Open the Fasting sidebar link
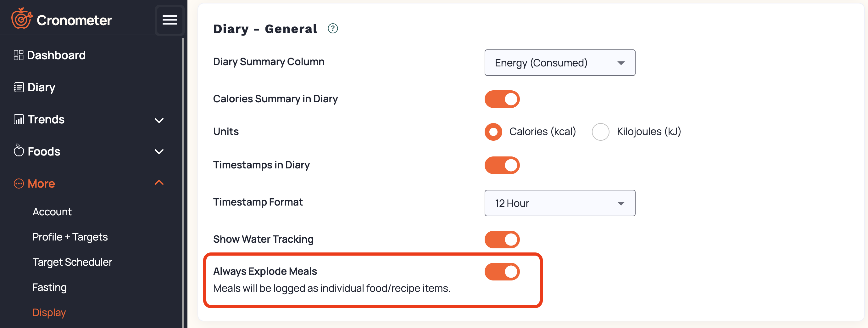The height and width of the screenshot is (328, 868). (x=50, y=287)
